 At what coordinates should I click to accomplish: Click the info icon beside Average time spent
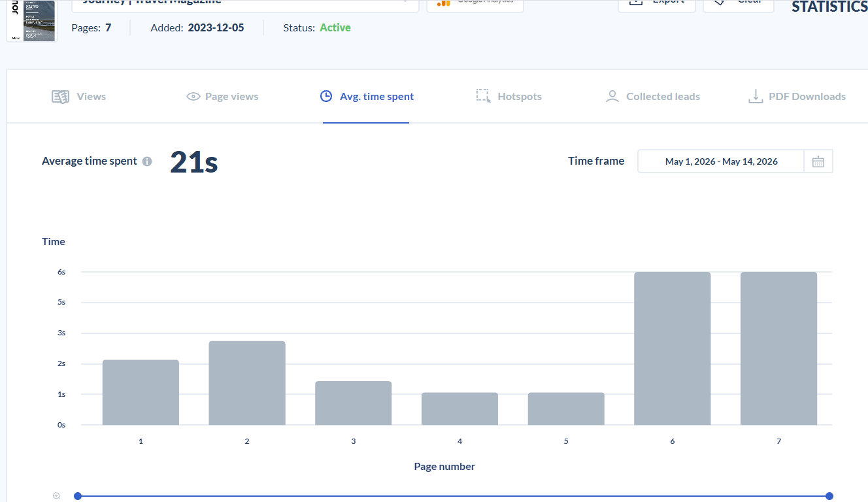pyautogui.click(x=147, y=161)
